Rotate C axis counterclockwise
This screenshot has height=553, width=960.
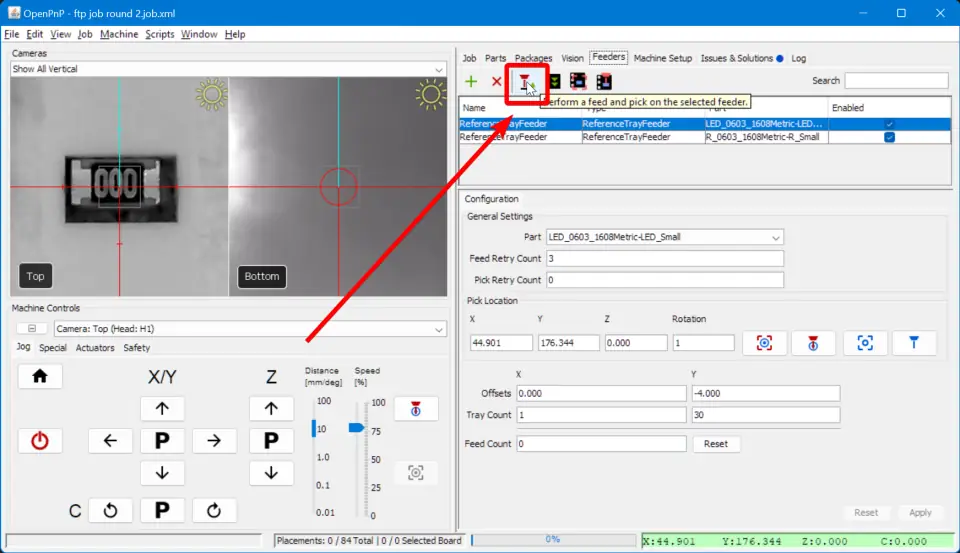(x=110, y=511)
